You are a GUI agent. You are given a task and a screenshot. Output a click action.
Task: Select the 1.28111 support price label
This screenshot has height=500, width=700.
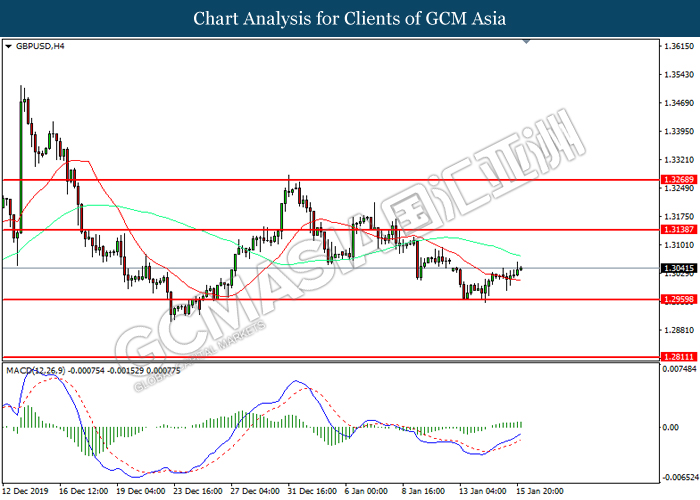(x=679, y=357)
